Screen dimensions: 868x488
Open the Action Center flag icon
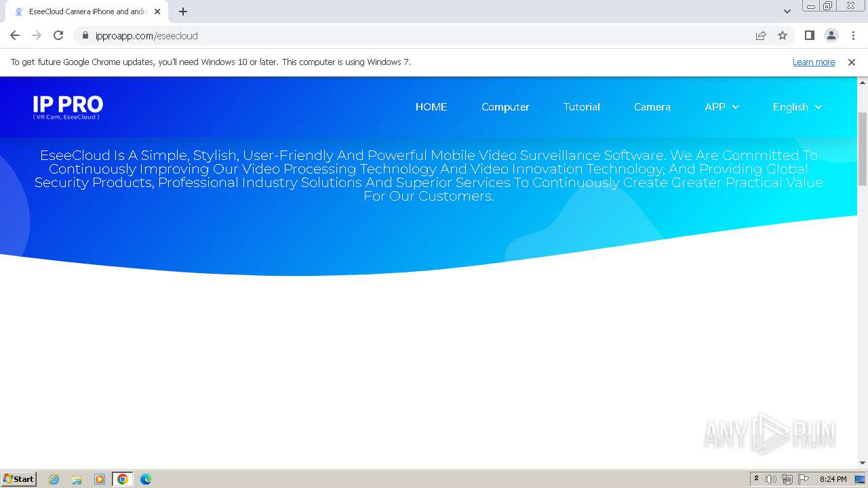click(x=804, y=479)
